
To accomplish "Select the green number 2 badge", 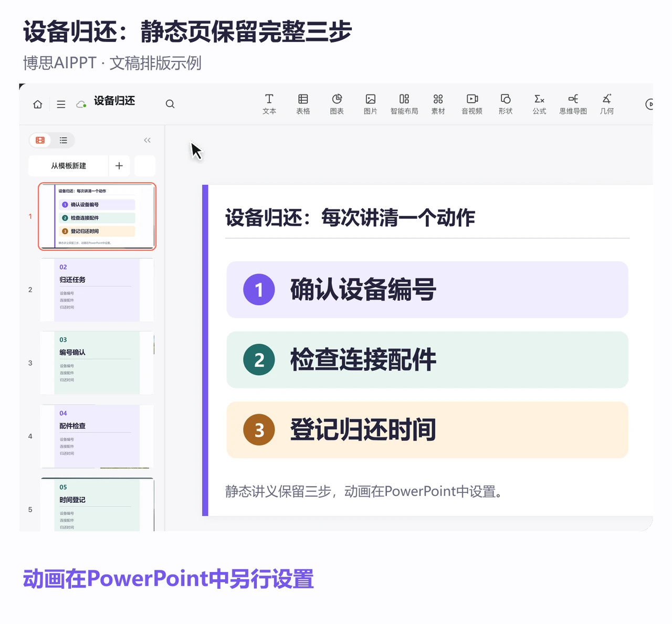I will pyautogui.click(x=259, y=360).
